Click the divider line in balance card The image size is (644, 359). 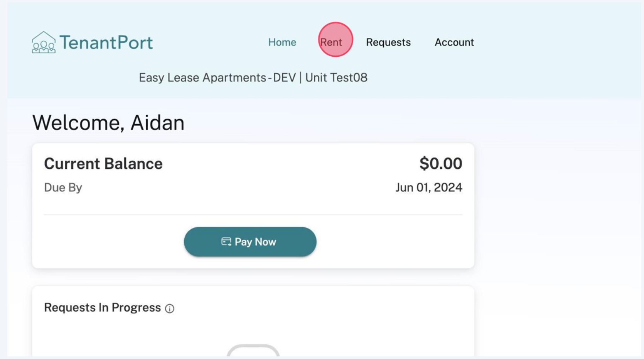pos(253,215)
